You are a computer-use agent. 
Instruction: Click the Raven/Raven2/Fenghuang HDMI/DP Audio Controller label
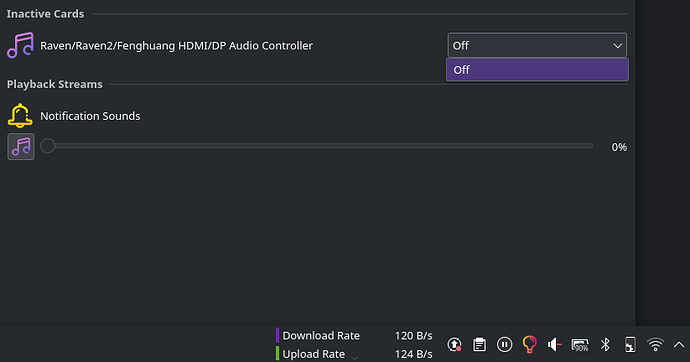click(x=176, y=46)
